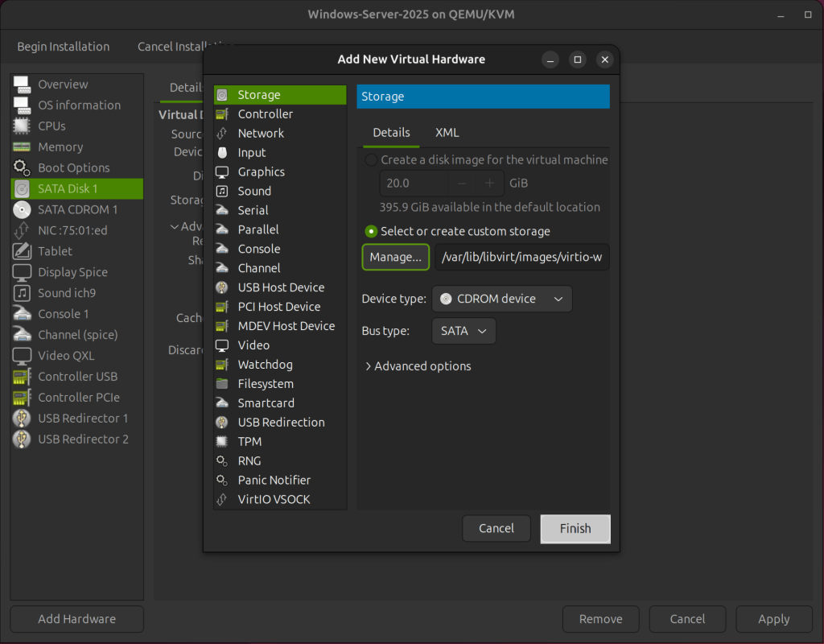This screenshot has height=644, width=824.
Task: Open the Details tab
Action: (x=389, y=132)
